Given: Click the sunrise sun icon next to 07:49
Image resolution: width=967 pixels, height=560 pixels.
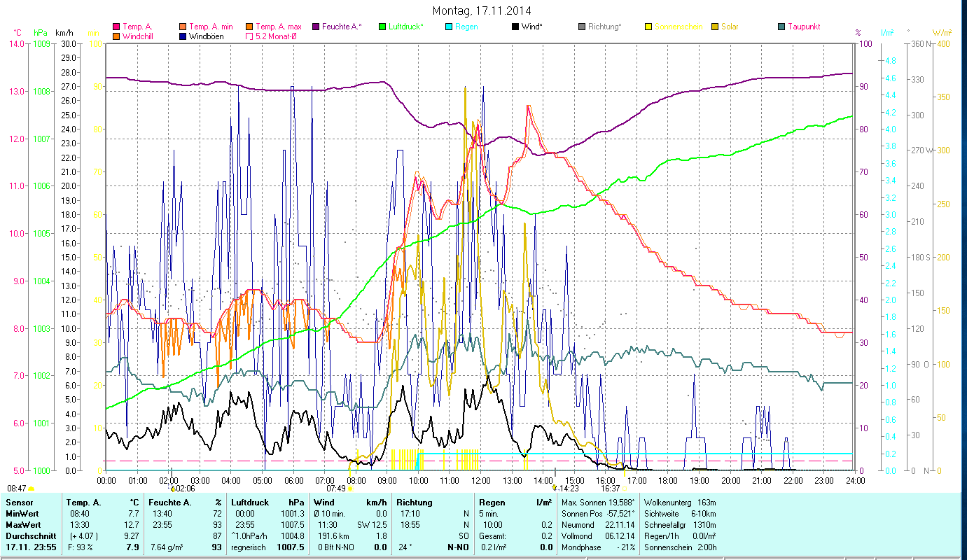Looking at the screenshot, I should pos(350,489).
